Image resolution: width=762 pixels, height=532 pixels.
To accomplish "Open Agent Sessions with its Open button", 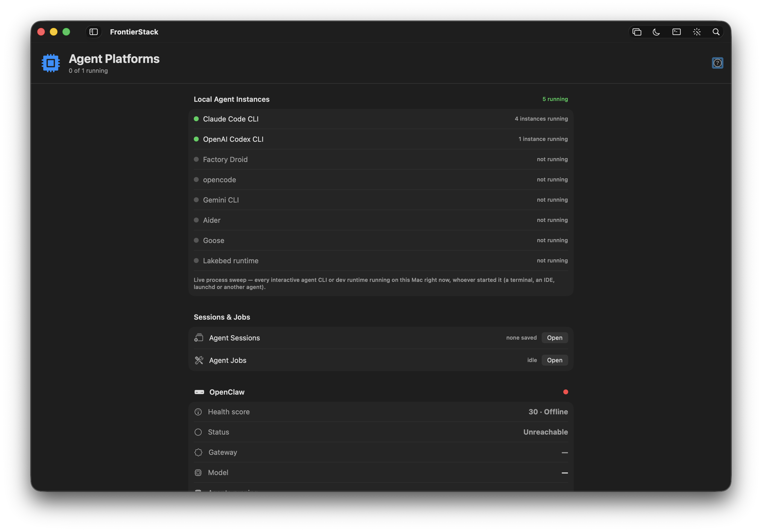I will [x=555, y=337].
